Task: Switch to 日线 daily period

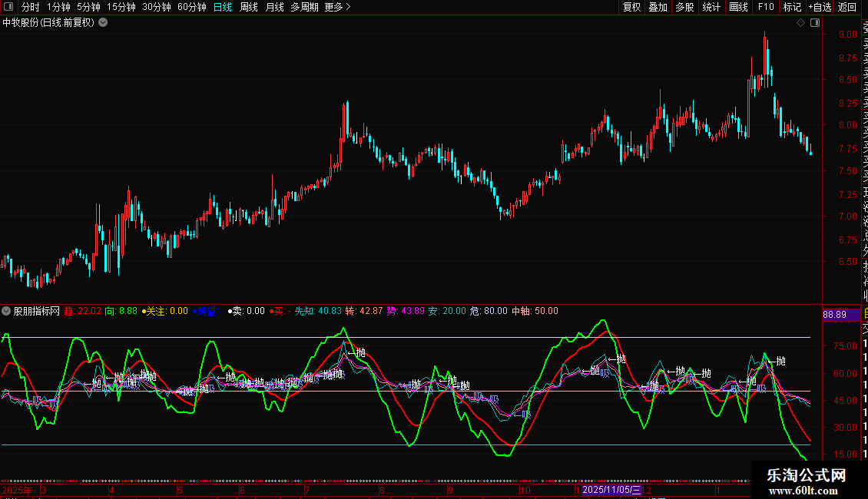Action: pos(222,7)
